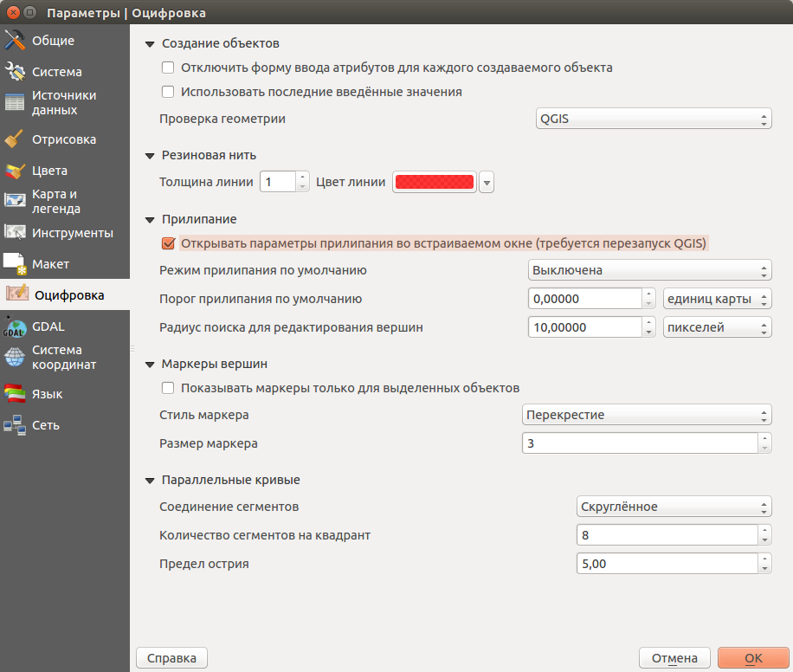Click the Размер маркера input field
Image resolution: width=793 pixels, height=672 pixels.
639,443
